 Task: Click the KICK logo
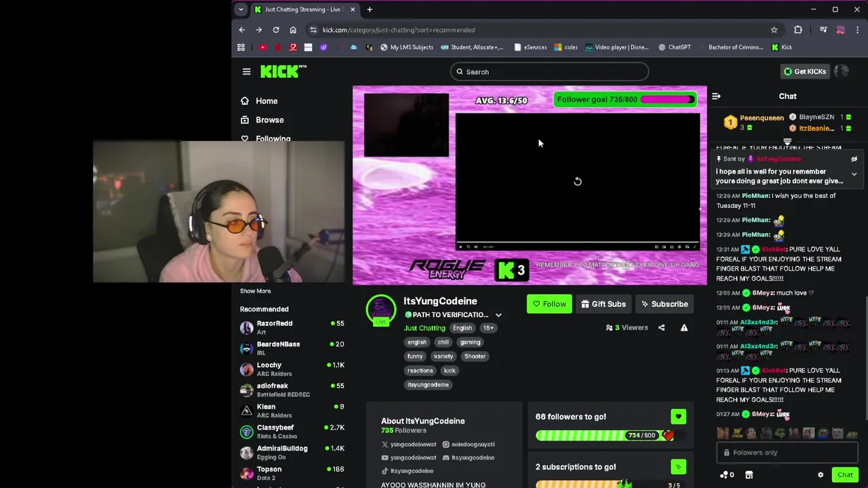[283, 71]
